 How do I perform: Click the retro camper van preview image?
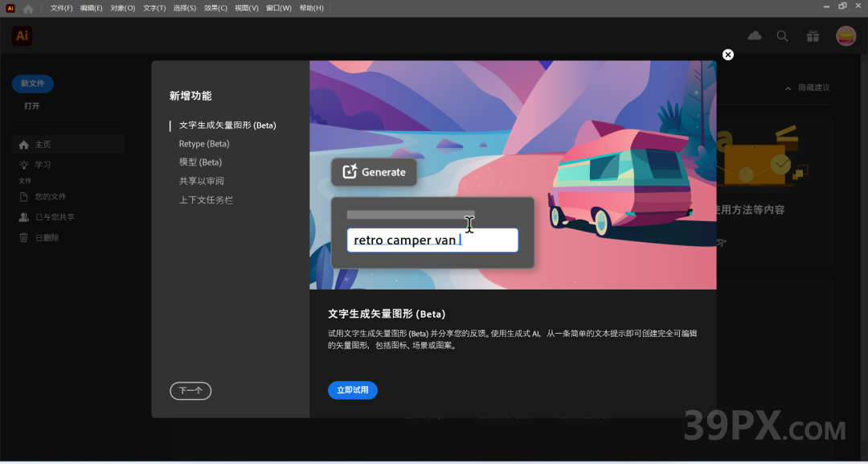pyautogui.click(x=513, y=175)
